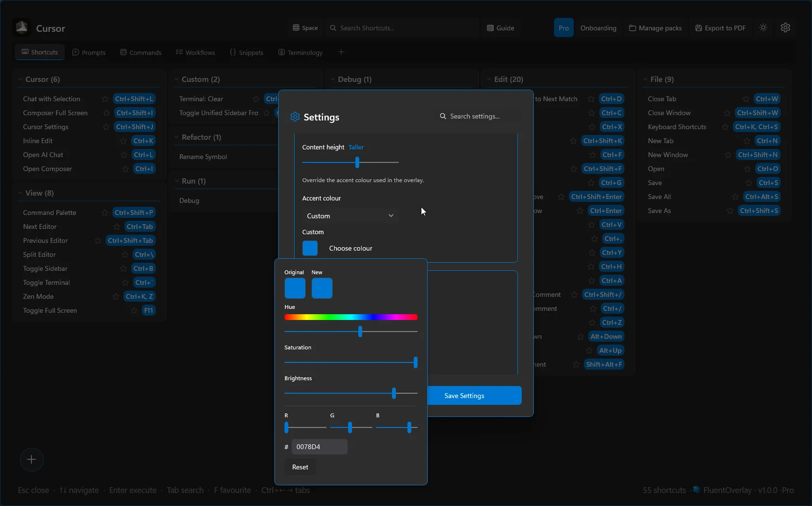Export shortcuts to PDF

coord(720,28)
